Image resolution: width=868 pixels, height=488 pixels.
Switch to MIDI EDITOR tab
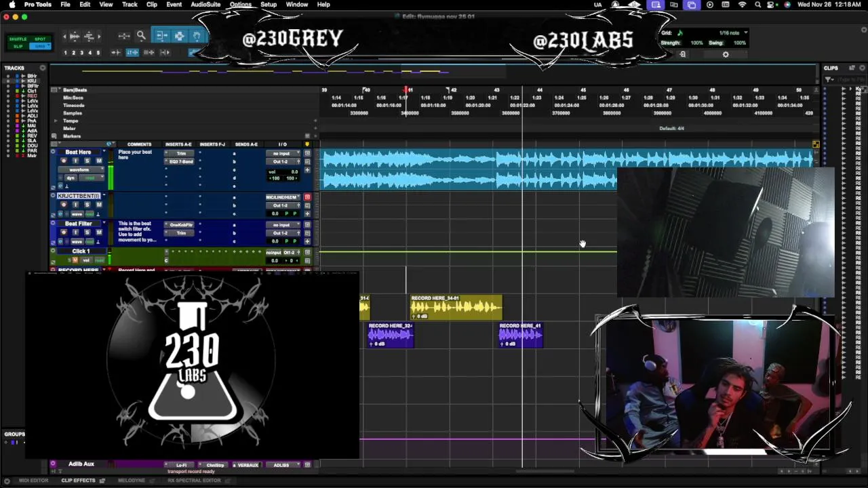pos(33,481)
